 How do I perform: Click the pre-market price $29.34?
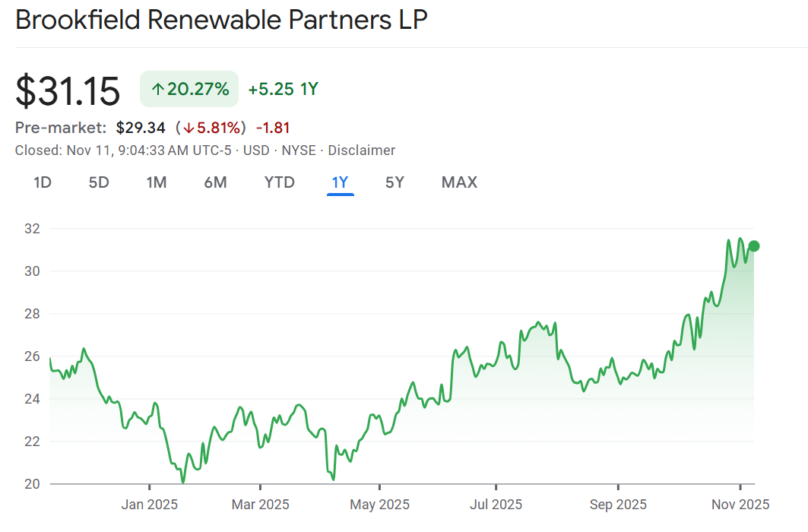[141, 128]
